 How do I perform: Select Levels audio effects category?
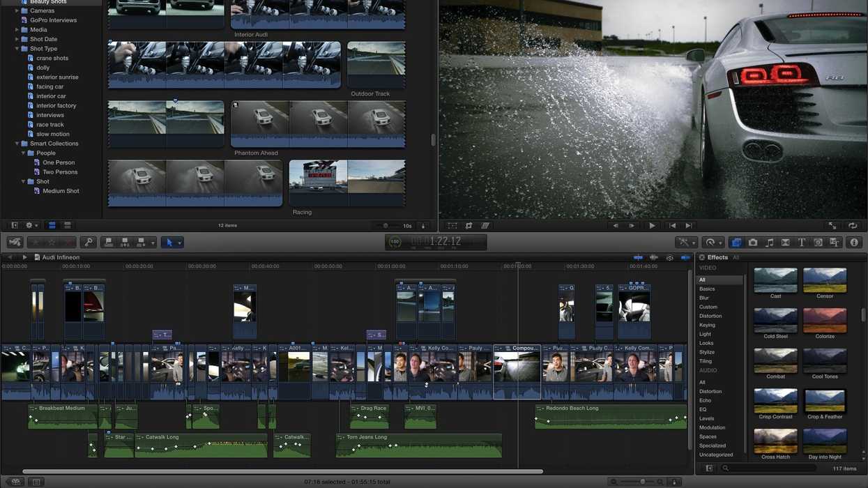tap(706, 418)
